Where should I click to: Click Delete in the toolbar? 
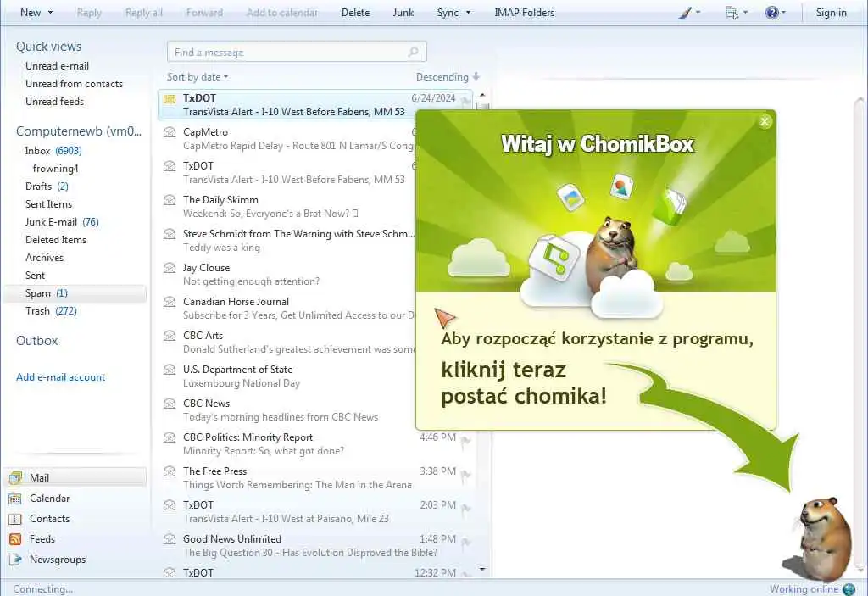click(x=355, y=12)
